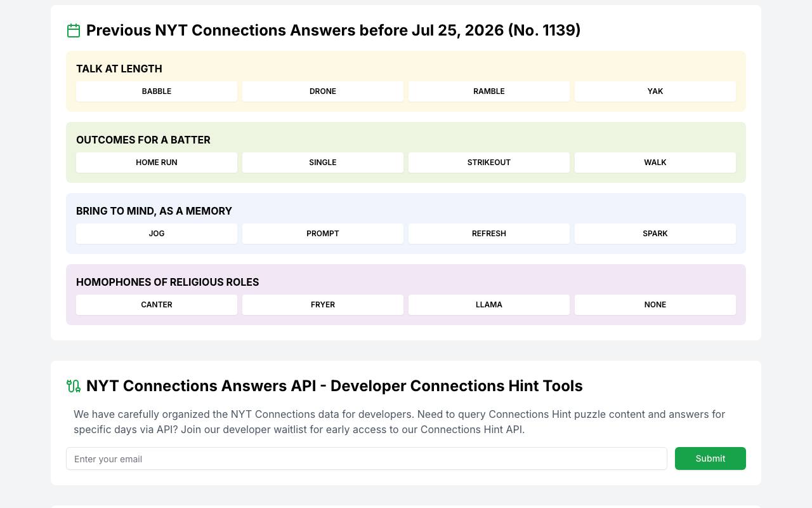The height and width of the screenshot is (508, 812).
Task: Select the LLAMA word tile
Action: [489, 305]
